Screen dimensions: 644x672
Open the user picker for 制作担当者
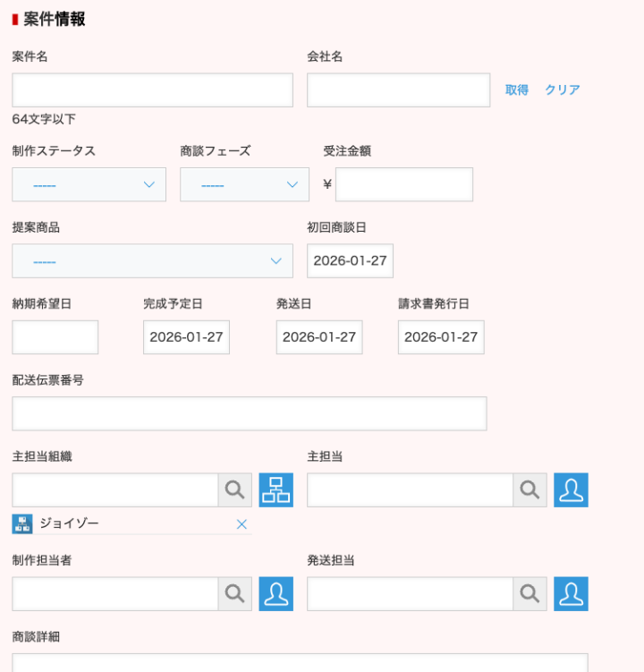pos(276,594)
